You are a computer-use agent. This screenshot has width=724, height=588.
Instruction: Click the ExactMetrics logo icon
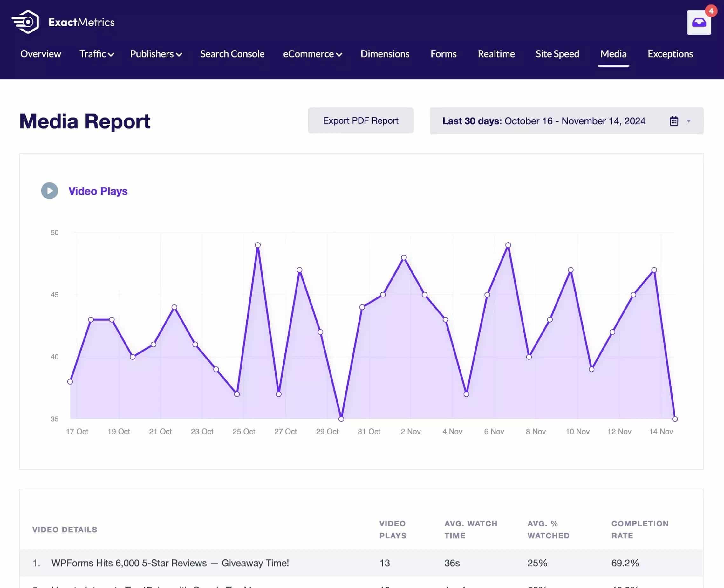[25, 22]
